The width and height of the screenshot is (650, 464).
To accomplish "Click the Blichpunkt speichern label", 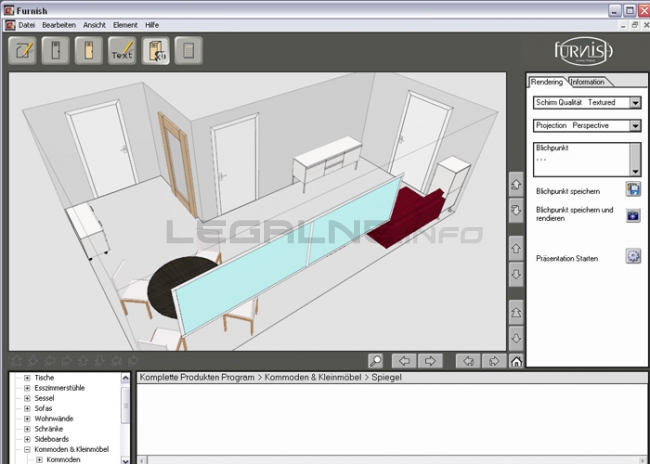I will click(x=568, y=192).
